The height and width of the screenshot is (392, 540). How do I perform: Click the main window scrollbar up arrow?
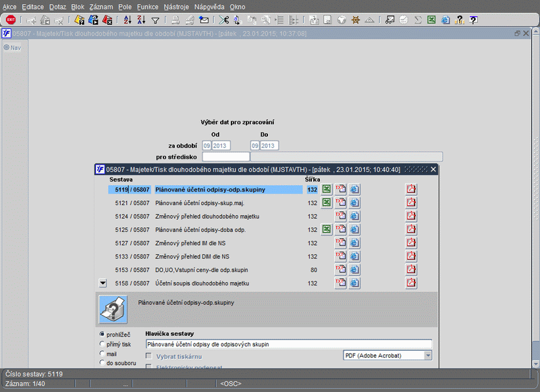coord(535,31)
